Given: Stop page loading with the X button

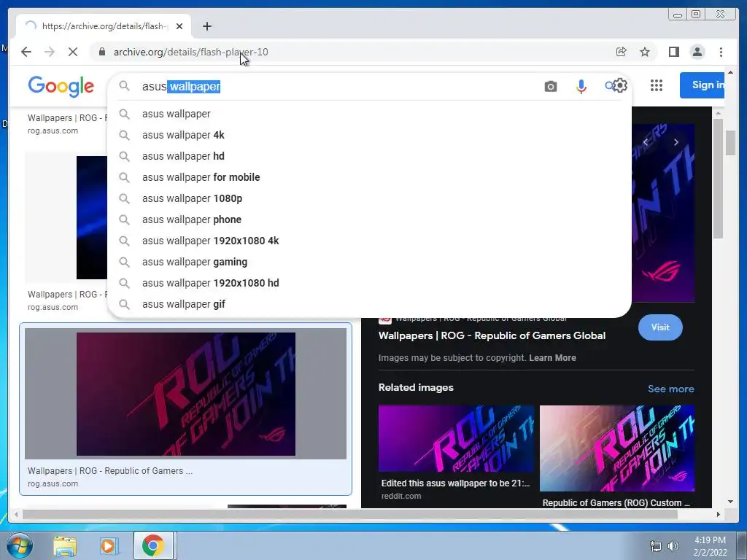Looking at the screenshot, I should point(73,52).
